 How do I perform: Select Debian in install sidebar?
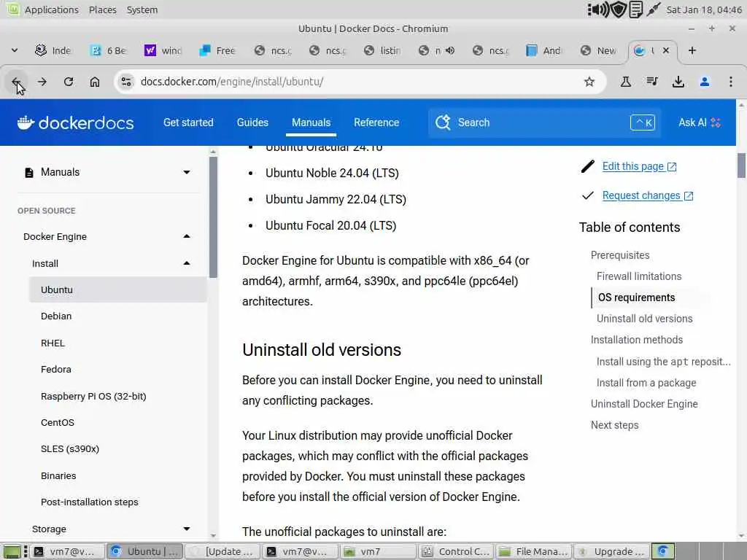[x=56, y=316]
